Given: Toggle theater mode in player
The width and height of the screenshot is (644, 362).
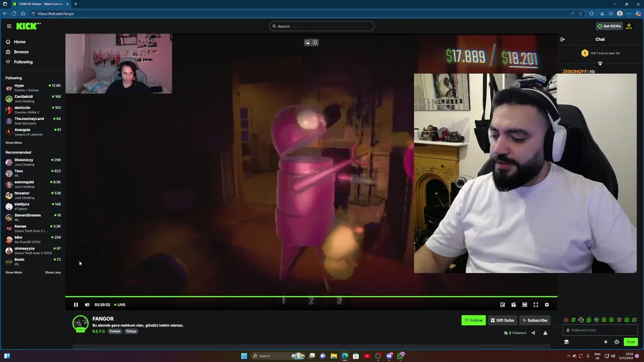Looking at the screenshot, I should [x=525, y=305].
